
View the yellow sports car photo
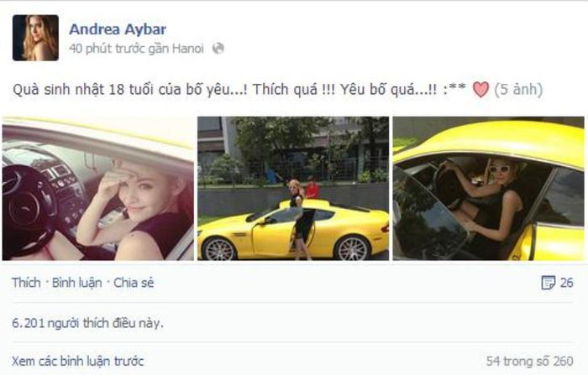[293, 189]
